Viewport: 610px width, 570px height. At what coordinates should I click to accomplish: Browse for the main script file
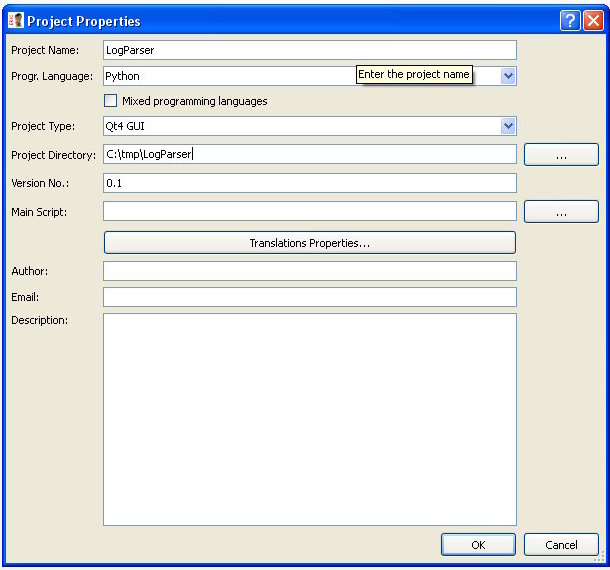561,212
